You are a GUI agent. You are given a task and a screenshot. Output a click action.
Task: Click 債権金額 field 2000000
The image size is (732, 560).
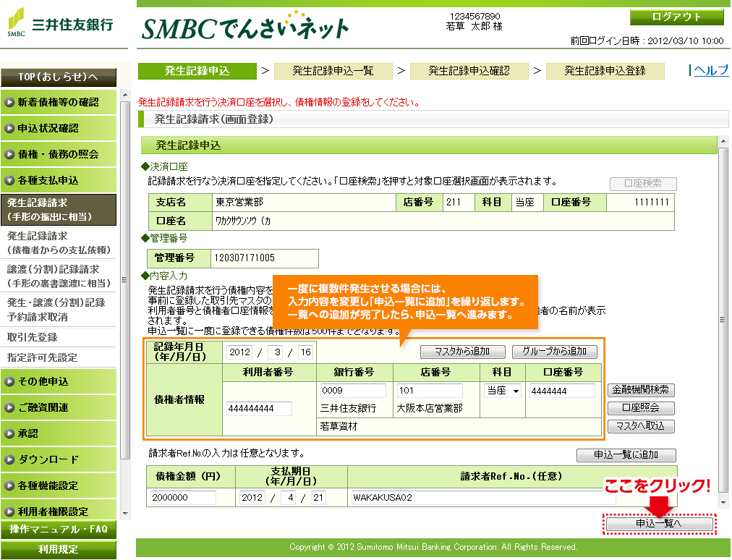(x=183, y=498)
